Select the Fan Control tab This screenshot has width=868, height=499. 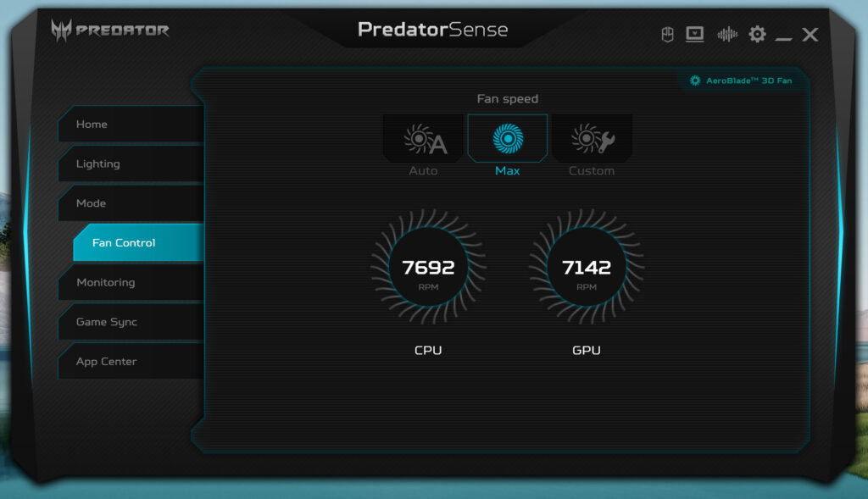tap(138, 243)
